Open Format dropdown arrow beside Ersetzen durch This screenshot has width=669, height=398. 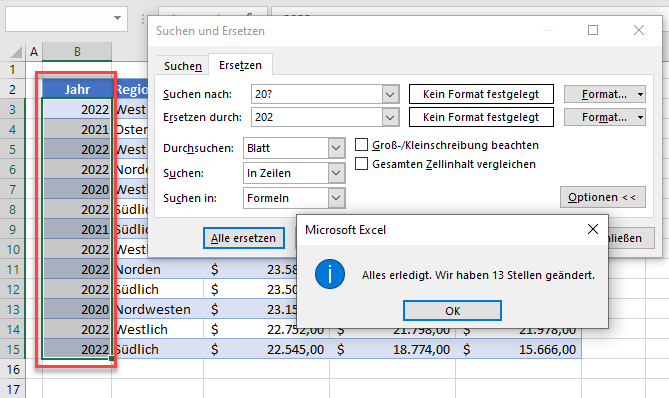click(640, 117)
